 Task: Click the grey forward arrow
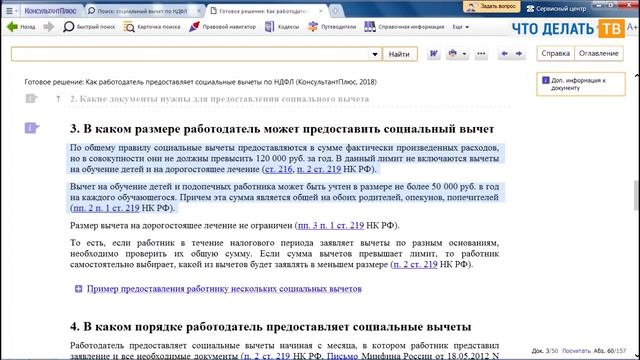[x=49, y=27]
